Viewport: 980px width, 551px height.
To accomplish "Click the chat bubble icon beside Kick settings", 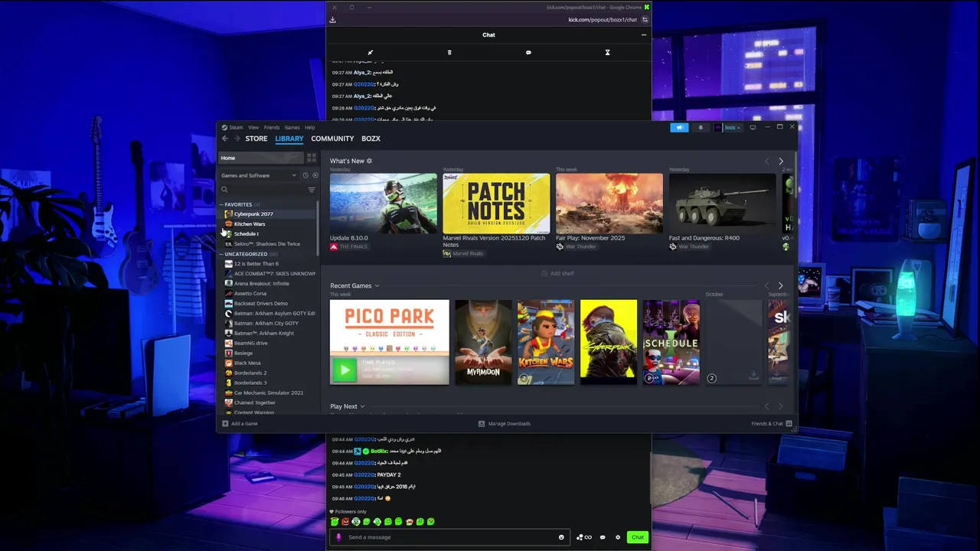I will [603, 537].
